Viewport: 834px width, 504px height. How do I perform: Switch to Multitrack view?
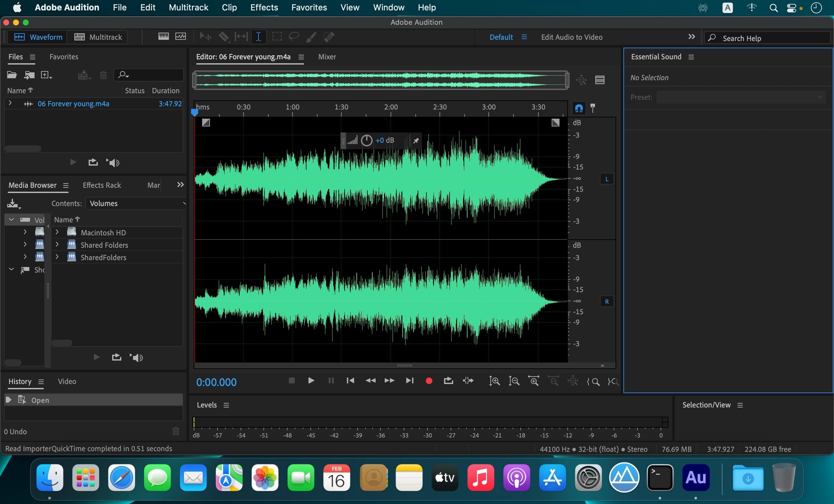pyautogui.click(x=98, y=37)
